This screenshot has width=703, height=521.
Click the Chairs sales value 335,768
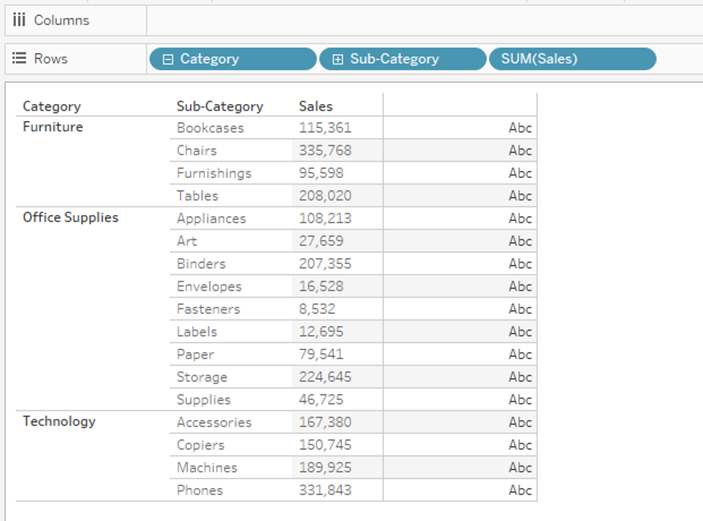tap(325, 150)
